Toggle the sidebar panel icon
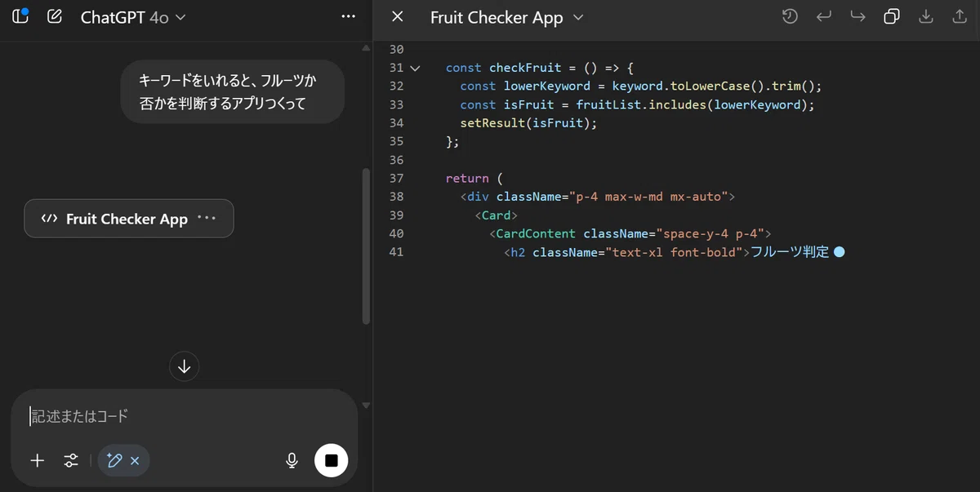980x492 pixels. [x=20, y=16]
